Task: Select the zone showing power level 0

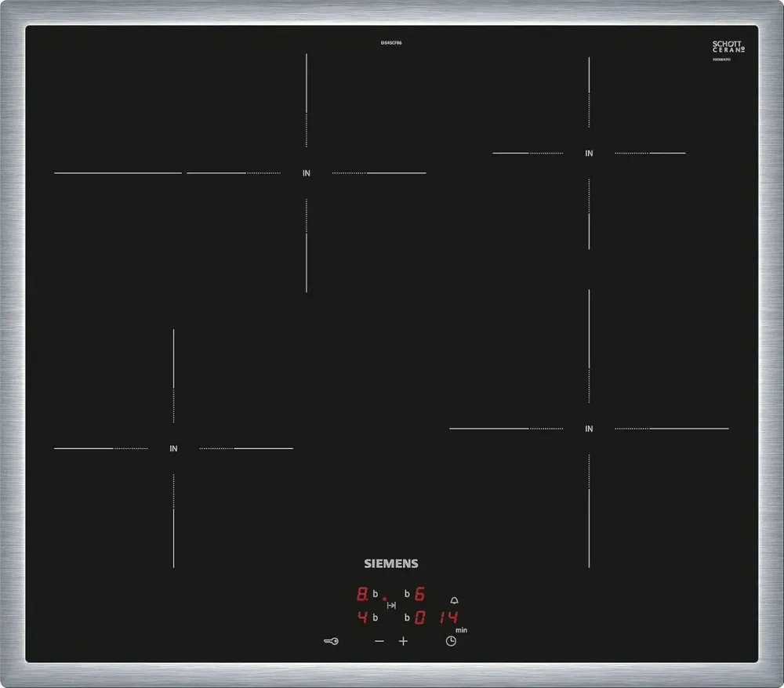Action: pyautogui.click(x=419, y=617)
